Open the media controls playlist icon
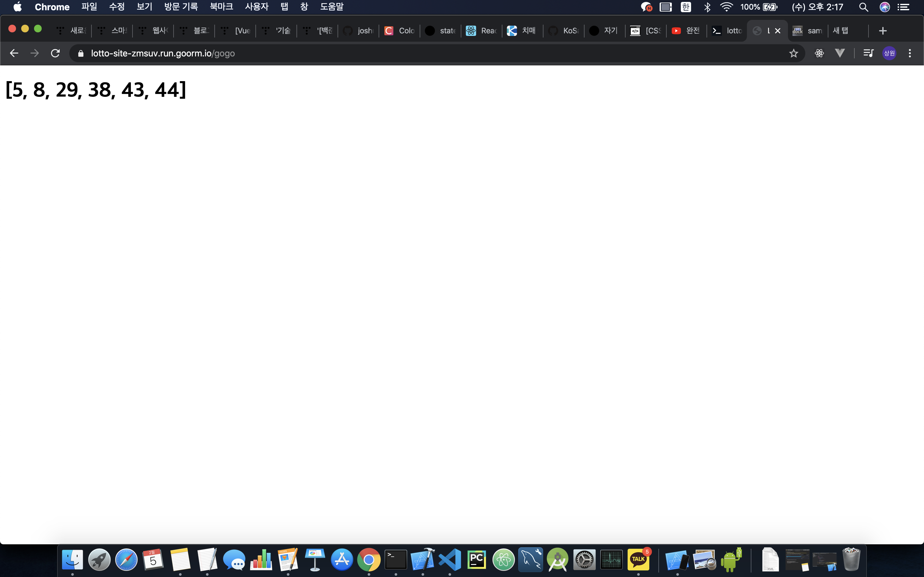This screenshot has width=924, height=577. (x=868, y=53)
